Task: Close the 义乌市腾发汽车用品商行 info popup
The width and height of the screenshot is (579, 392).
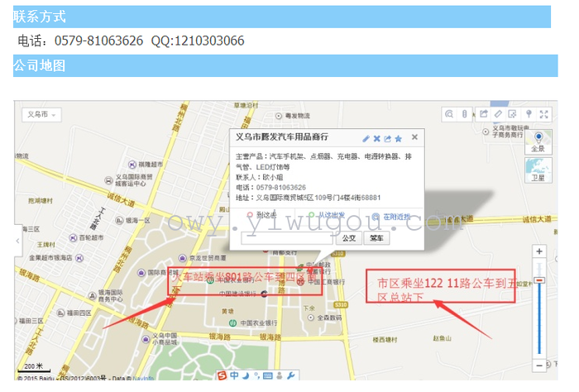Action: click(x=415, y=137)
